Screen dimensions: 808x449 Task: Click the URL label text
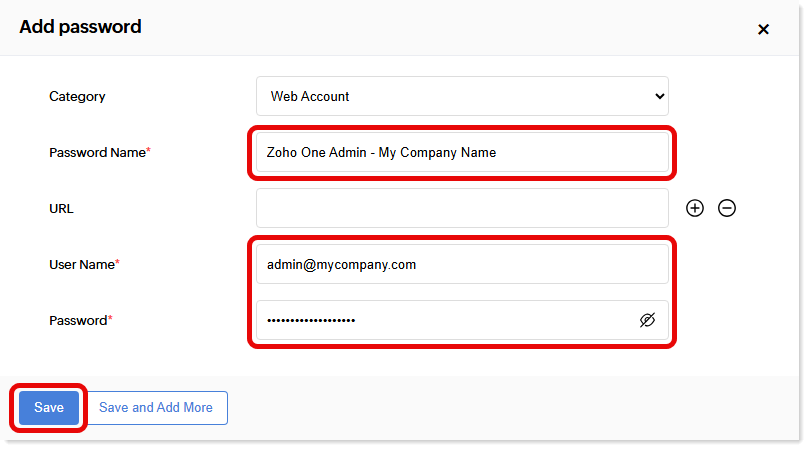pyautogui.click(x=61, y=209)
